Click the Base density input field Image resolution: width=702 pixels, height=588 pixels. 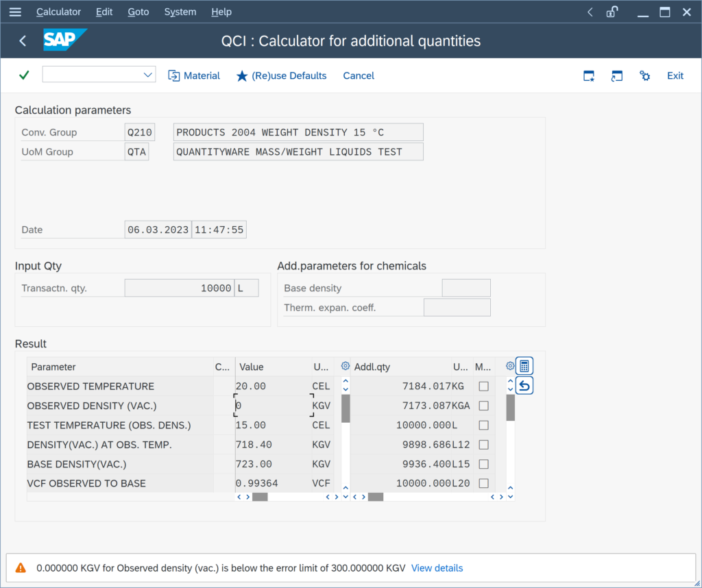pos(466,288)
